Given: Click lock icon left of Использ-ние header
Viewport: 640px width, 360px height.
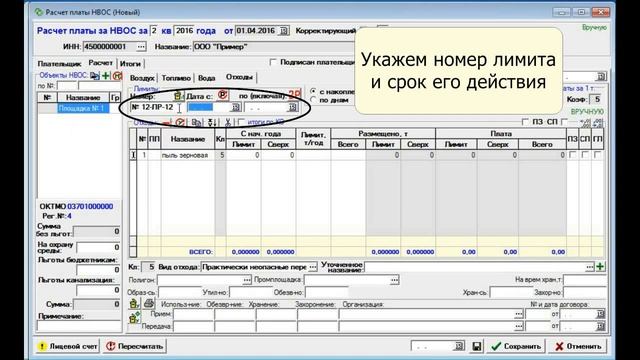Looking at the screenshot, I should 134,304.
